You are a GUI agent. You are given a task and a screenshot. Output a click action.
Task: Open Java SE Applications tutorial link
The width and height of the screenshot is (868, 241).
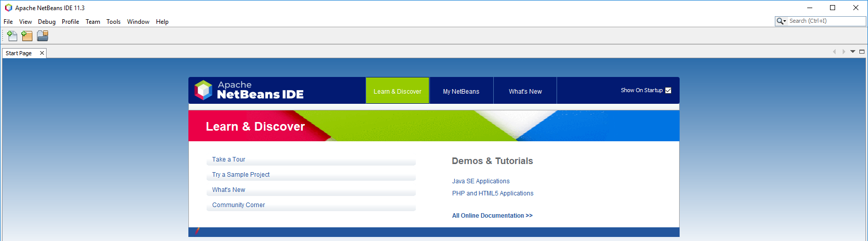tap(481, 181)
